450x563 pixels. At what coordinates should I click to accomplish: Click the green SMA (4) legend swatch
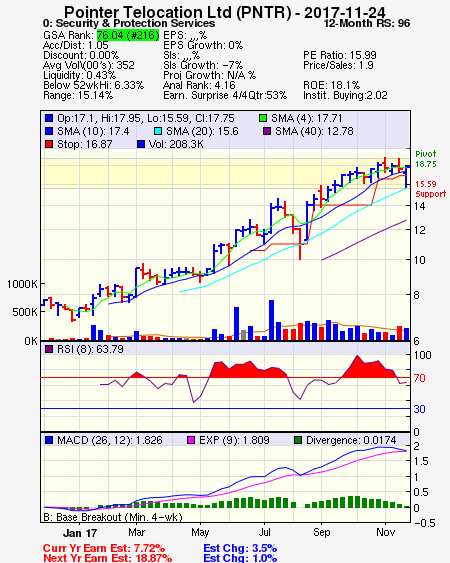(263, 118)
